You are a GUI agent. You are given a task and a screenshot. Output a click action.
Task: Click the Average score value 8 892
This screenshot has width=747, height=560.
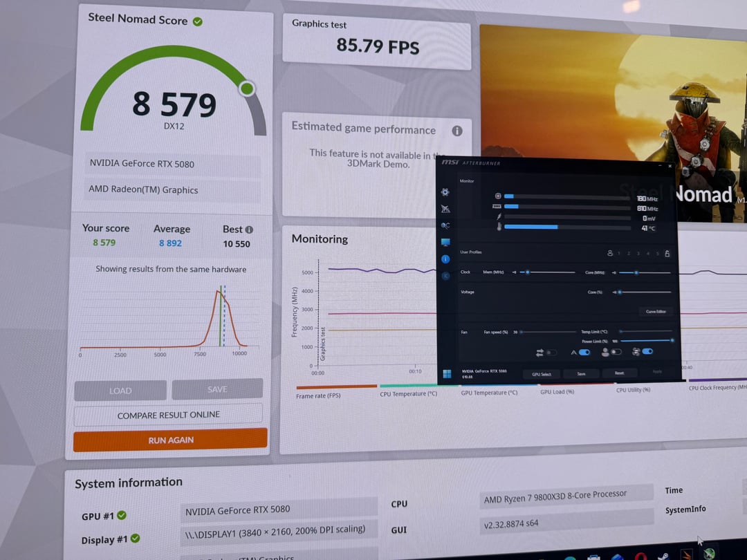click(170, 243)
